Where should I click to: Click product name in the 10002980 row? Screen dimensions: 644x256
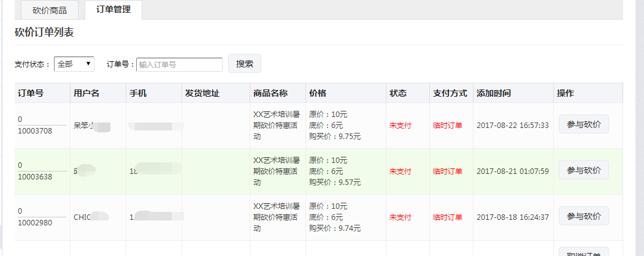[277, 217]
